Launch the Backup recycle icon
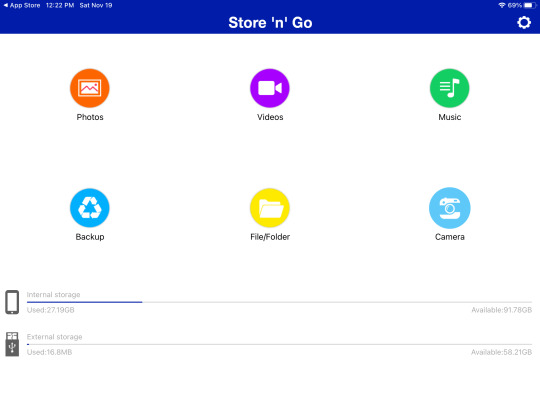Image resolution: width=540 pixels, height=405 pixels. [x=90, y=208]
